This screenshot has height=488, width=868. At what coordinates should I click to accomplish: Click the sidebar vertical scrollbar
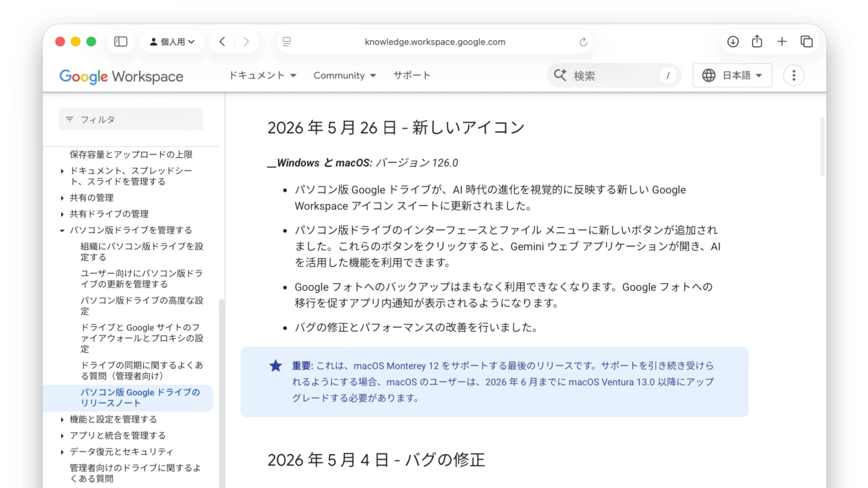click(x=221, y=393)
